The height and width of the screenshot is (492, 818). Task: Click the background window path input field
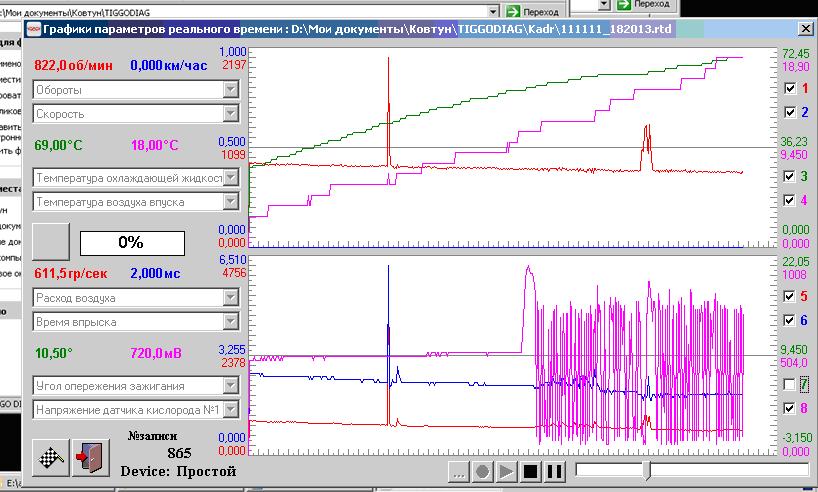pyautogui.click(x=244, y=11)
